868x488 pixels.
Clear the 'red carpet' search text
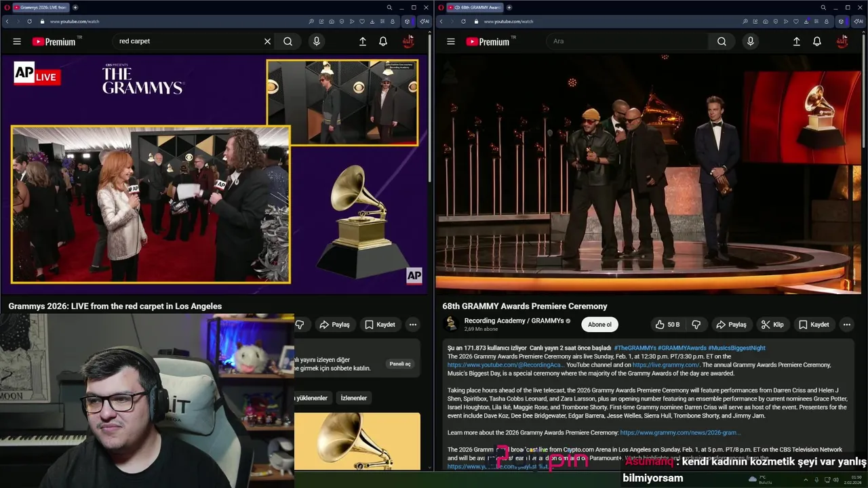point(267,41)
